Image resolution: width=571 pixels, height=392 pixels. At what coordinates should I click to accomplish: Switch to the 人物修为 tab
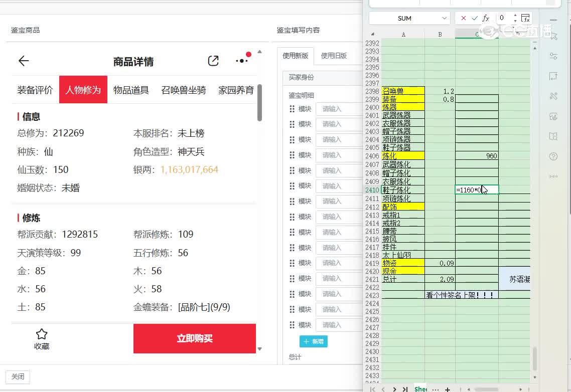click(x=83, y=90)
